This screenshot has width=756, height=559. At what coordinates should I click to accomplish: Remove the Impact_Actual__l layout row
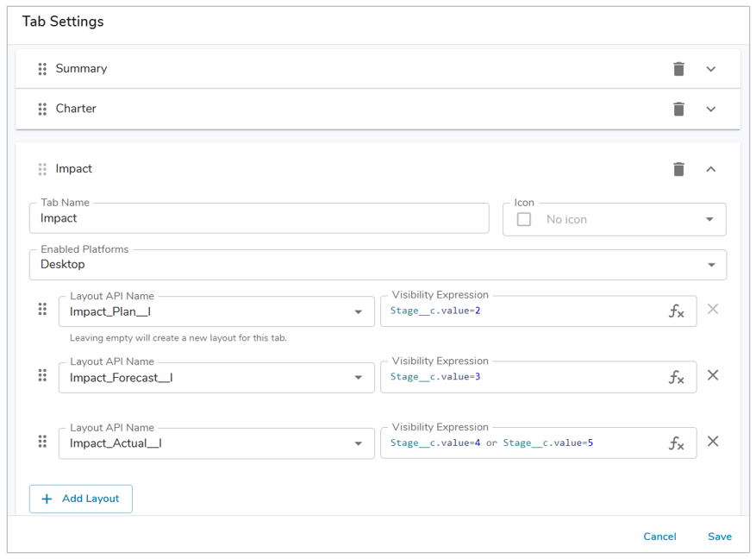713,442
